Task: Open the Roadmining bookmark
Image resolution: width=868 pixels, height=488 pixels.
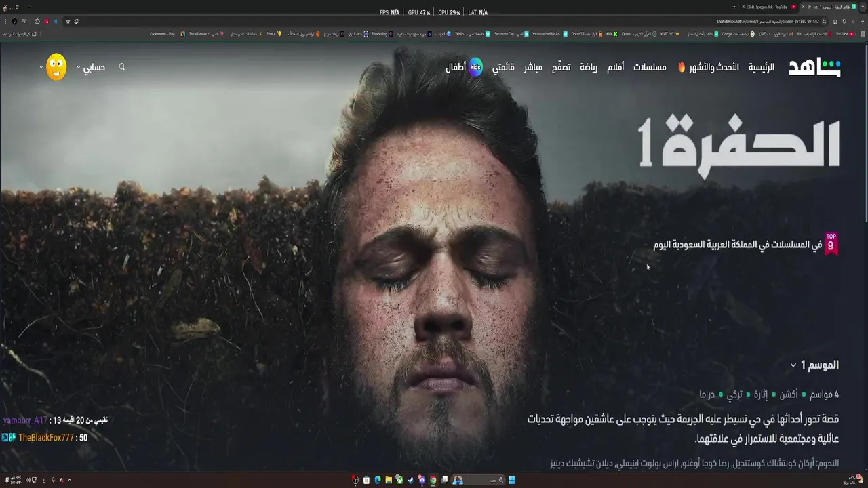Action: (x=382, y=33)
